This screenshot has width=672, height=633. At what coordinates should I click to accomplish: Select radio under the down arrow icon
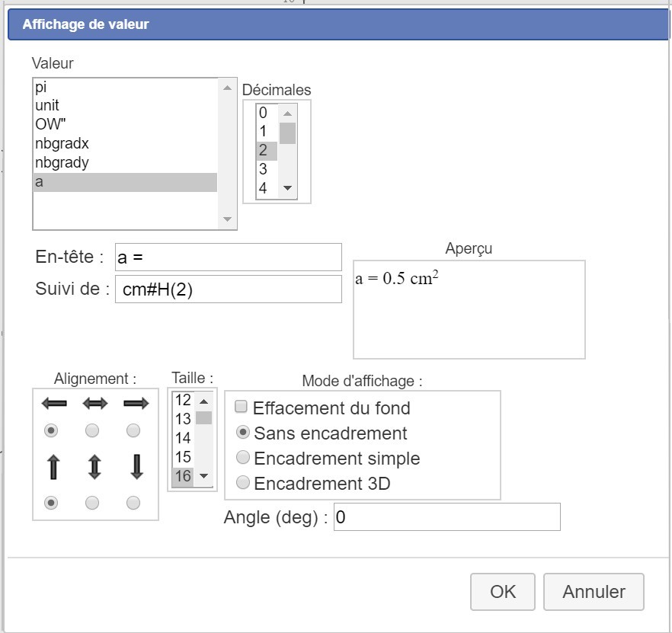click(133, 503)
